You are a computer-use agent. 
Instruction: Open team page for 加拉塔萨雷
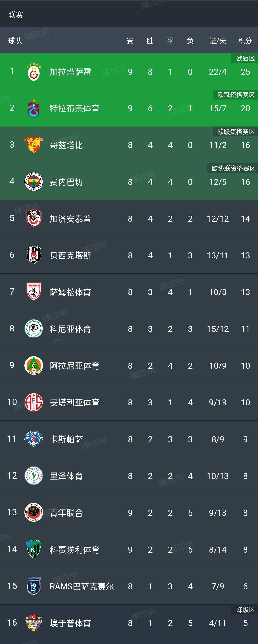point(70,72)
